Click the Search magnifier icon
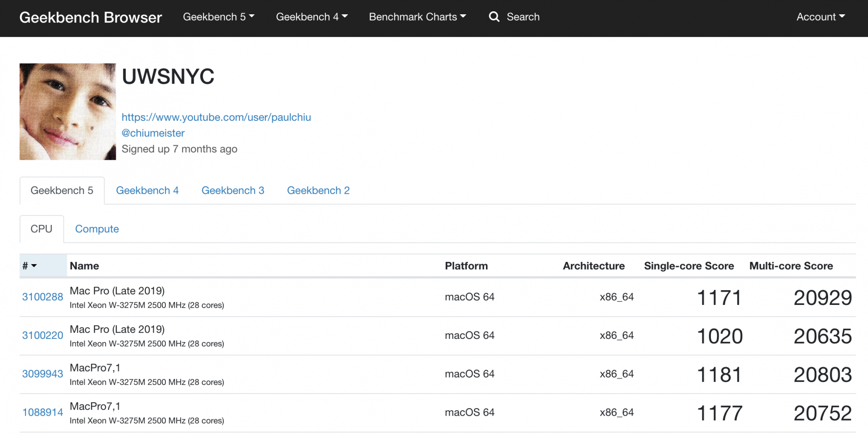This screenshot has height=437, width=868. [494, 17]
